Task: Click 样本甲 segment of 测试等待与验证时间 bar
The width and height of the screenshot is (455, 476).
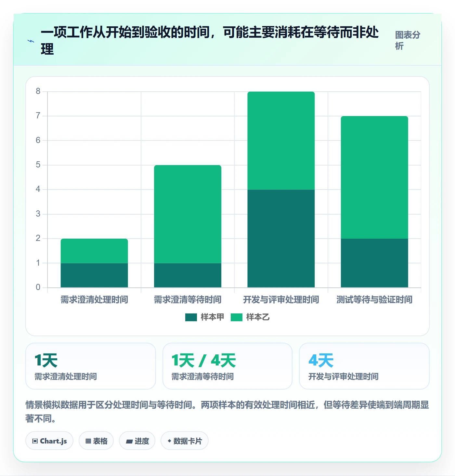Action: pos(374,263)
